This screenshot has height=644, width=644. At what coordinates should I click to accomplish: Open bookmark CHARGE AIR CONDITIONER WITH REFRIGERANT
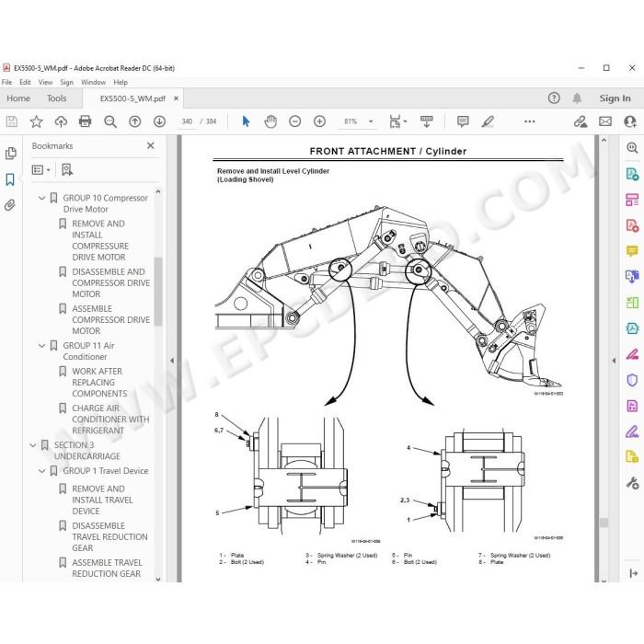pyautogui.click(x=110, y=420)
